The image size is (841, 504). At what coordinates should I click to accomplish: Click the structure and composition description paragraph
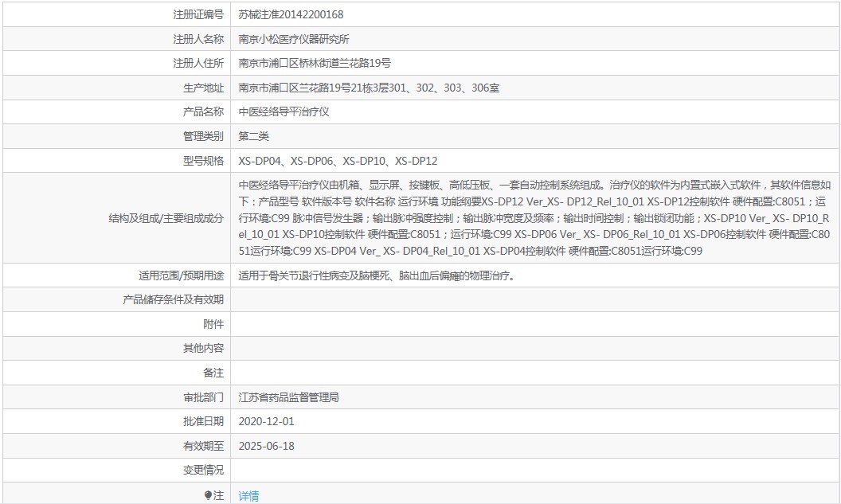(x=534, y=217)
